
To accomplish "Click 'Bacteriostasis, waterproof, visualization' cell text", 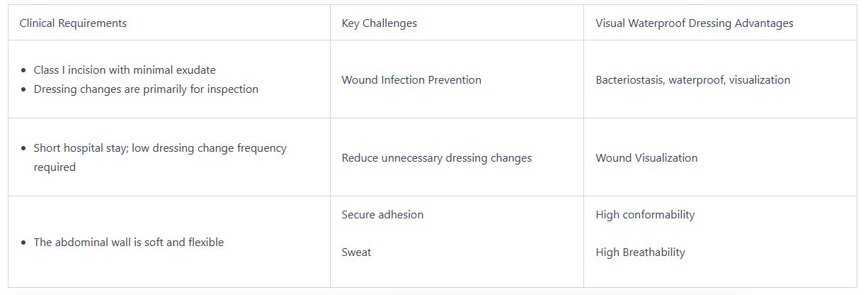I will pos(692,80).
